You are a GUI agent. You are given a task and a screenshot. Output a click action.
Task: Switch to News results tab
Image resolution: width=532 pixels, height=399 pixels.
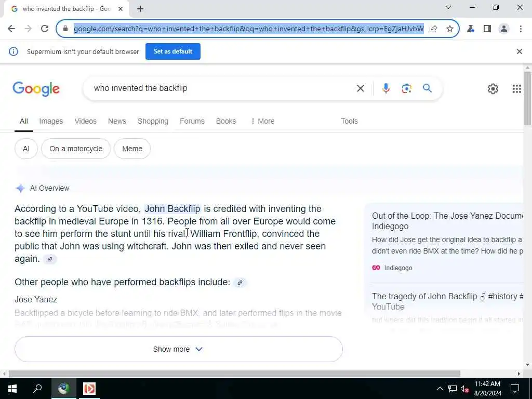coord(117,121)
